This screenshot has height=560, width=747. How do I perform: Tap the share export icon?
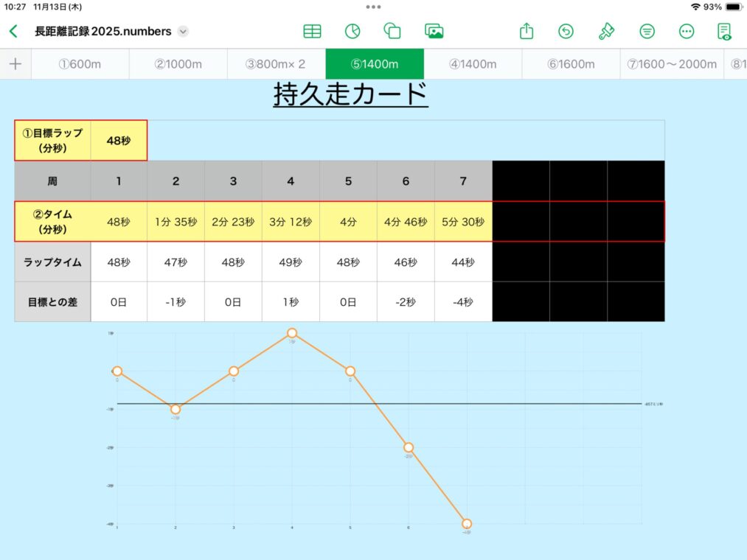(x=526, y=32)
